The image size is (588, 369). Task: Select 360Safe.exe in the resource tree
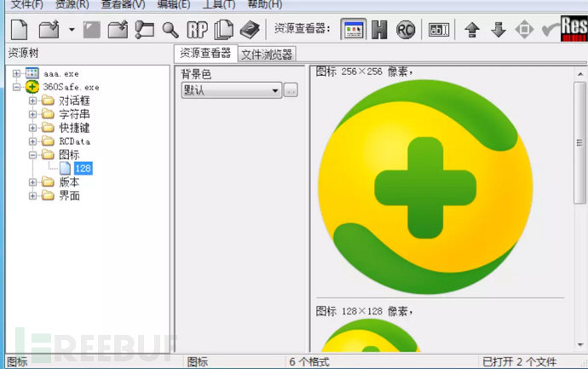point(71,87)
